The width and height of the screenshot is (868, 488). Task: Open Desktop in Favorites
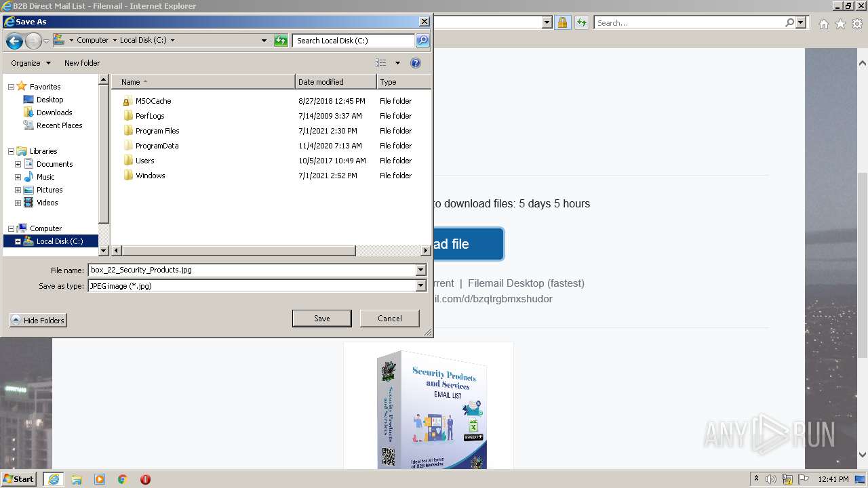pyautogui.click(x=50, y=100)
